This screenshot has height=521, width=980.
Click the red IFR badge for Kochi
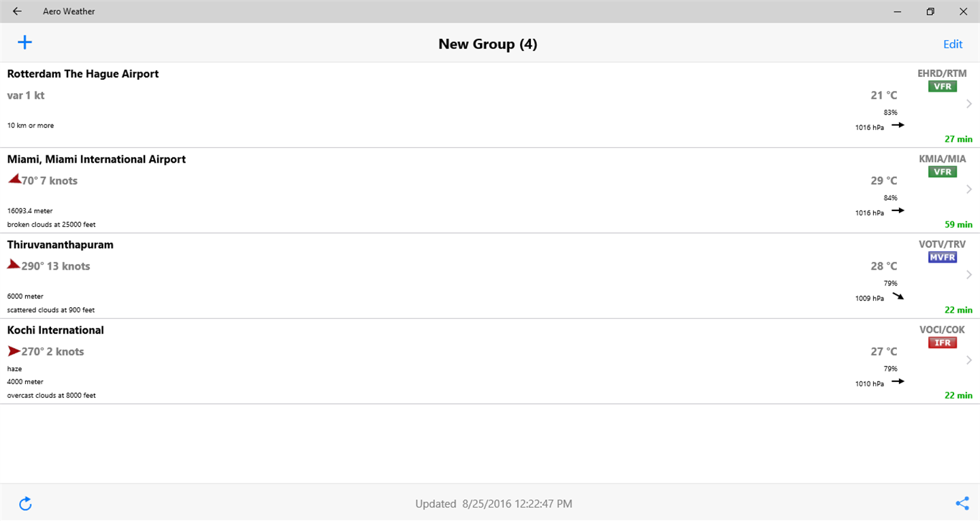coord(943,343)
